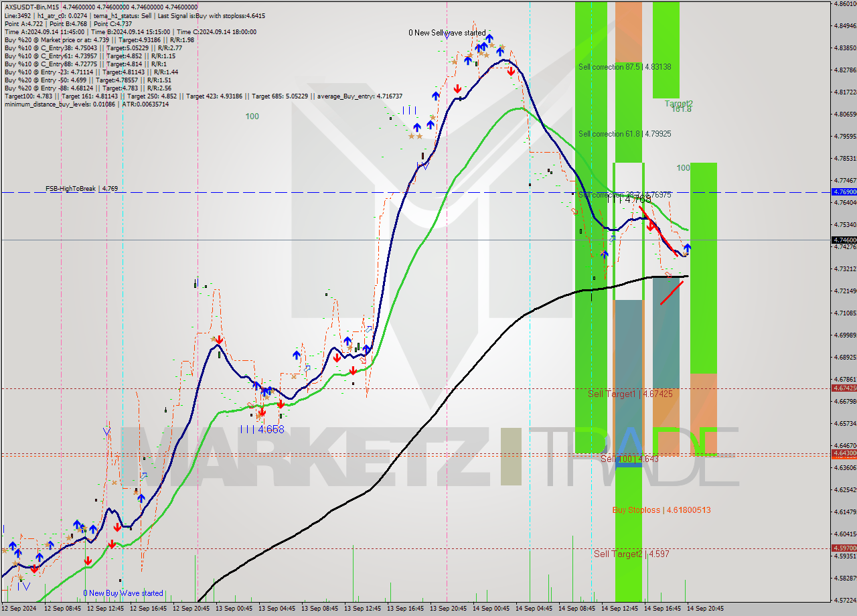Click the blue III wave marker labeled 4.658
857x616 pixels.
coord(262,429)
